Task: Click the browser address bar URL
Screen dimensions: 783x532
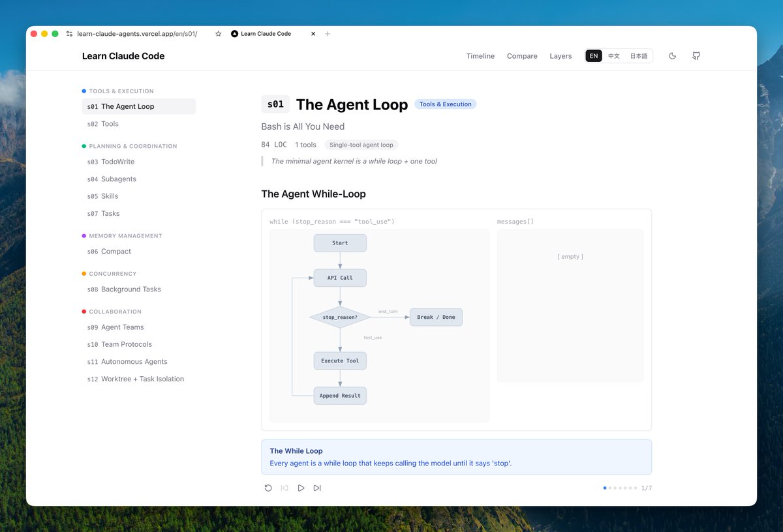Action: [137, 34]
